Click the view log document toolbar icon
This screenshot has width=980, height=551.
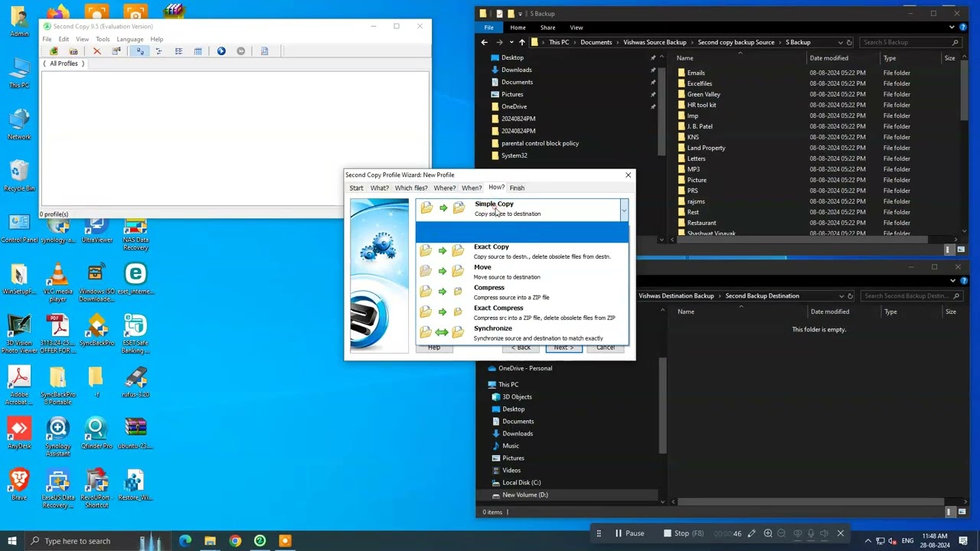point(265,51)
